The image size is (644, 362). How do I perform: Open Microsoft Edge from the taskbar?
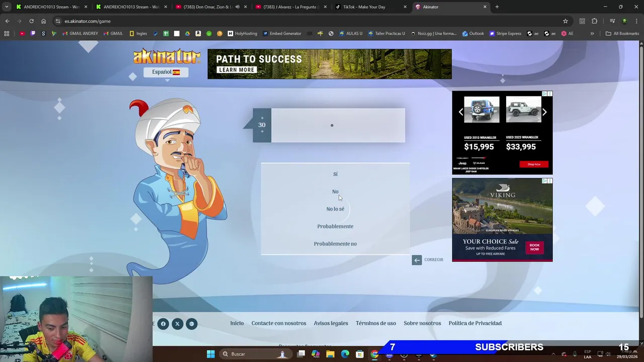click(x=345, y=354)
